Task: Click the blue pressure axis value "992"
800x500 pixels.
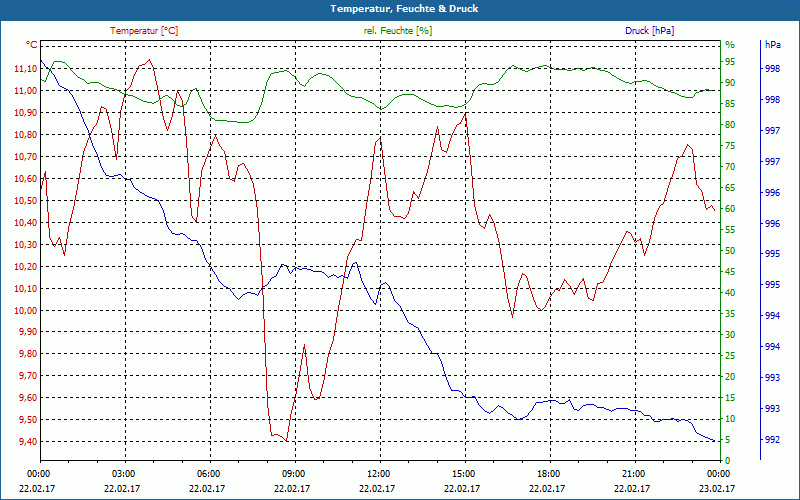Action: point(772,440)
